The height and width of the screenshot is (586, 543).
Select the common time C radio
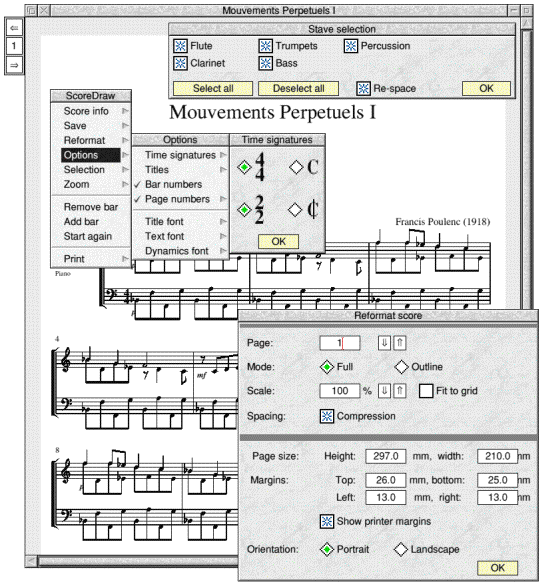tap(296, 167)
